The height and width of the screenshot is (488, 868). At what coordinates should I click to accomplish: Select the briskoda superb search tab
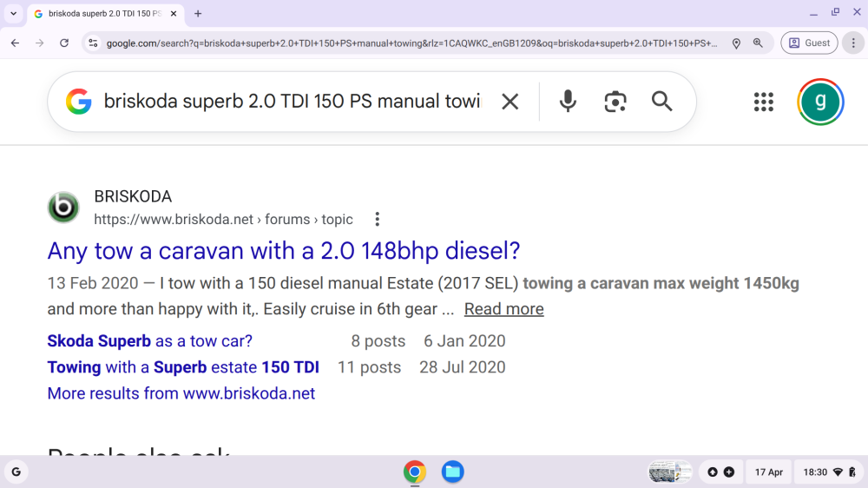105,13
